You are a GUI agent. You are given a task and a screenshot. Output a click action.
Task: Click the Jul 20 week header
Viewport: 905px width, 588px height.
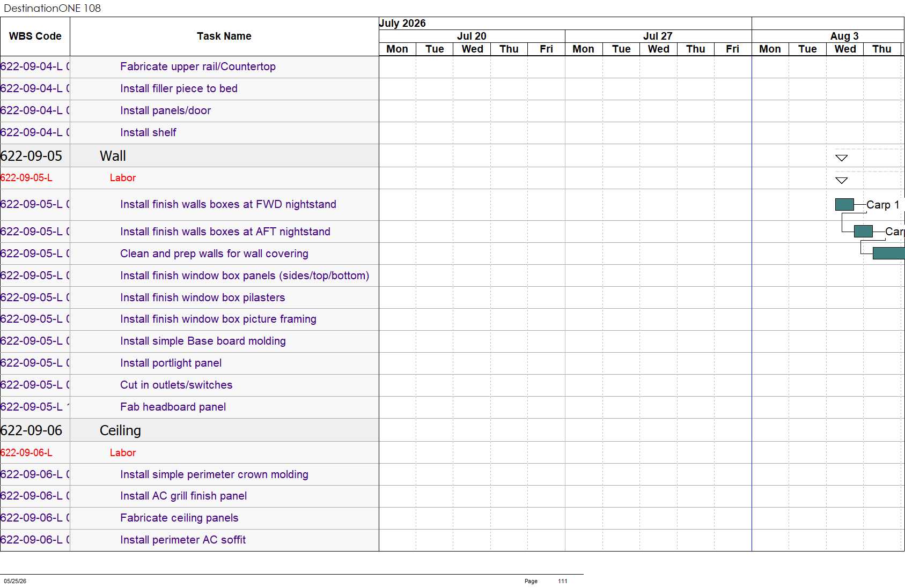pos(472,36)
